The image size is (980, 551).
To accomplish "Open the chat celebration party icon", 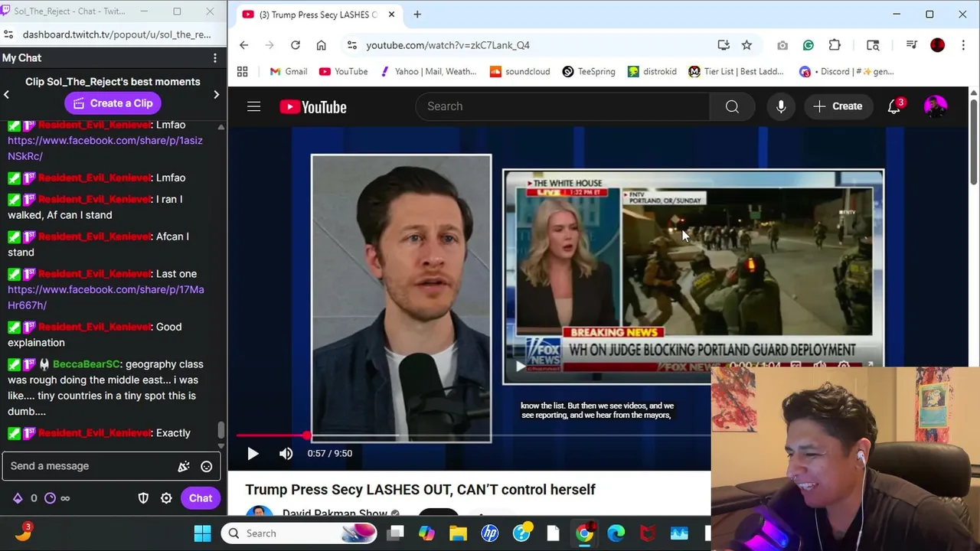I will point(184,466).
